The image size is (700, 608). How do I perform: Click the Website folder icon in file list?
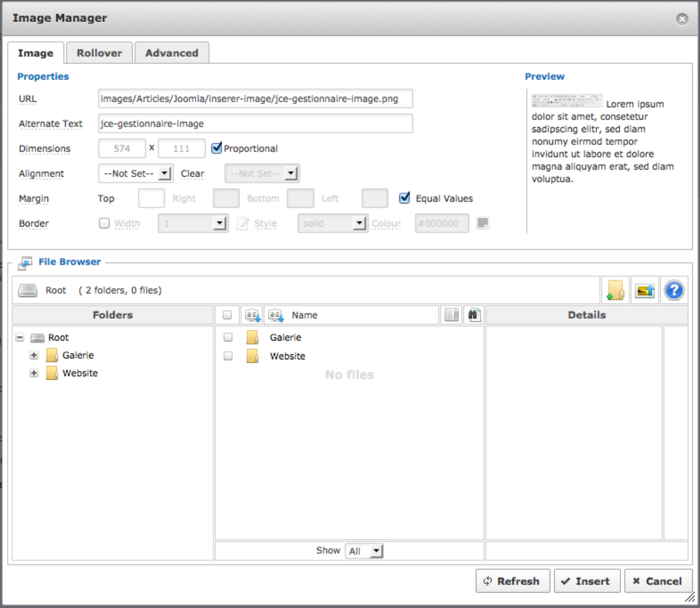coord(253,356)
